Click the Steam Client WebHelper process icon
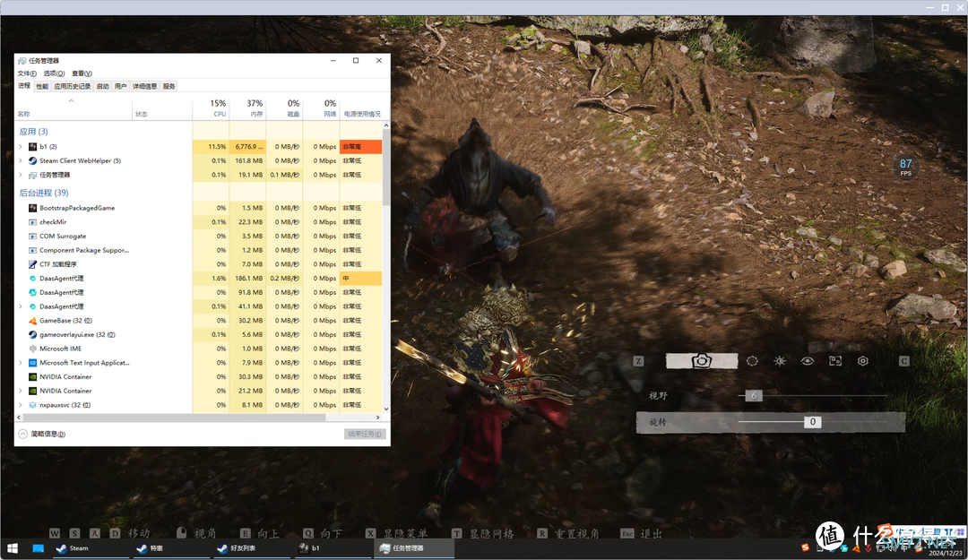Viewport: 968px width, 560px height. [33, 160]
